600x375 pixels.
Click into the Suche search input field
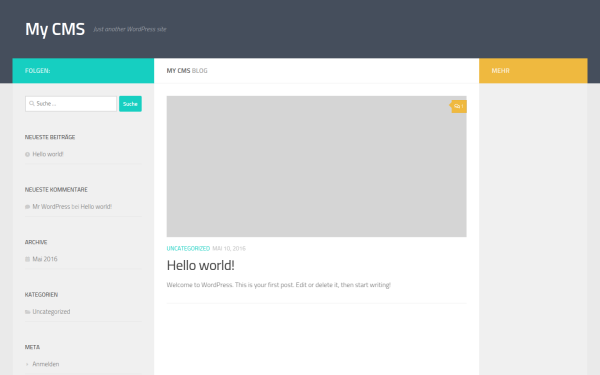71,104
